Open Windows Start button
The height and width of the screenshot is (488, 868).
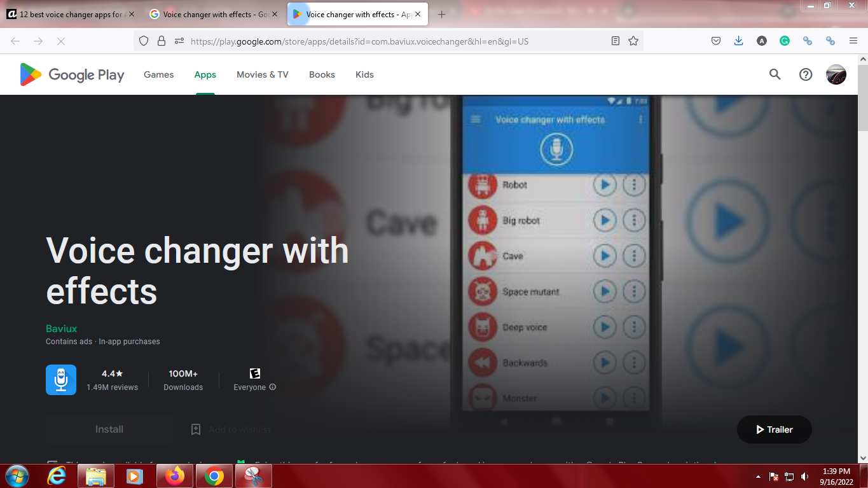[x=17, y=476]
